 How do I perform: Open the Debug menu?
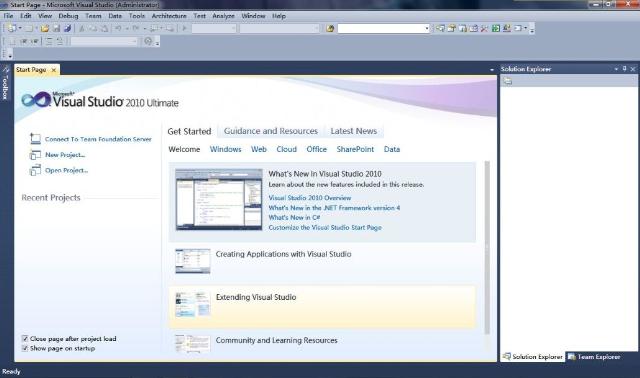68,16
